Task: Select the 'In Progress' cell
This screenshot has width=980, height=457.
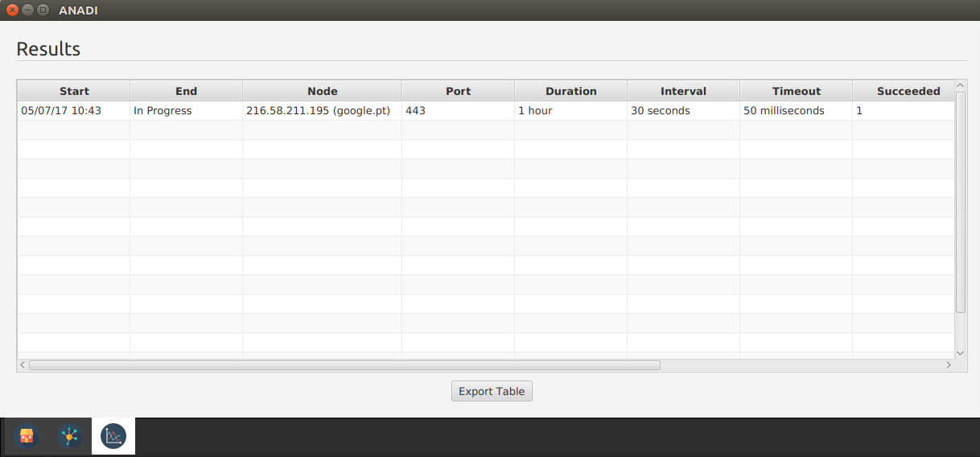Action: tap(187, 111)
